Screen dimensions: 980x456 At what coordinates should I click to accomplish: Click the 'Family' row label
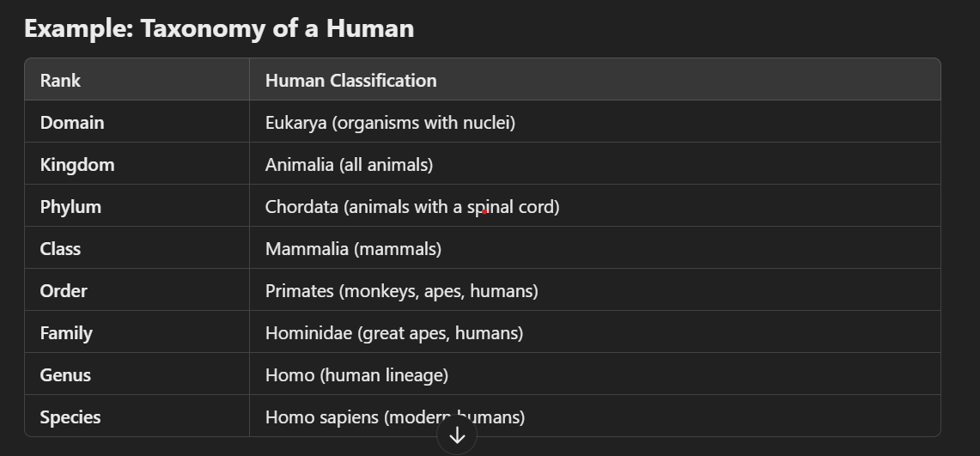point(66,333)
